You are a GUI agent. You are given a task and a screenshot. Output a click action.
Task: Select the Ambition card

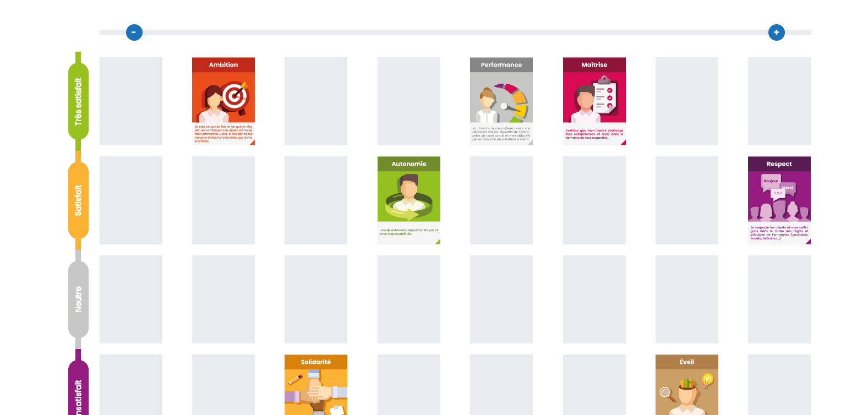[x=223, y=101]
